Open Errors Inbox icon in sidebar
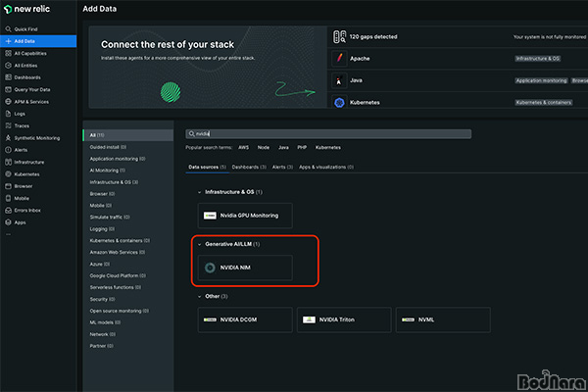Screen dimensions: 588x392 (8, 211)
